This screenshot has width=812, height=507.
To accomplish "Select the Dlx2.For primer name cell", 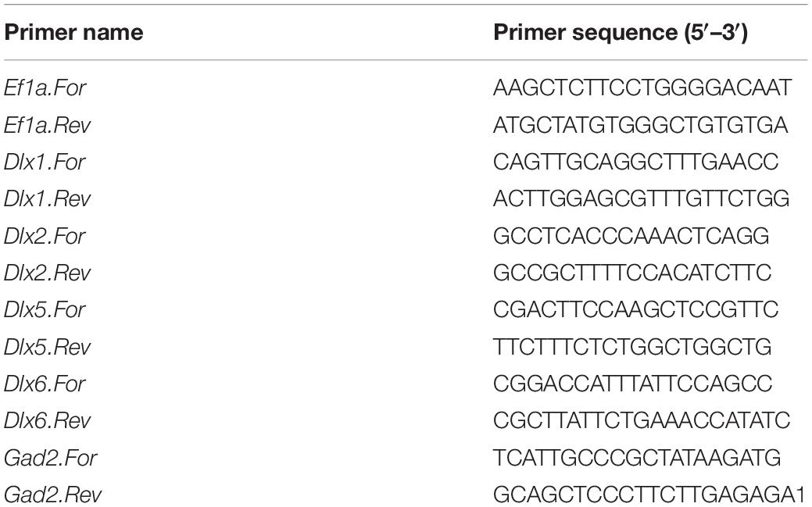I will click(45, 236).
